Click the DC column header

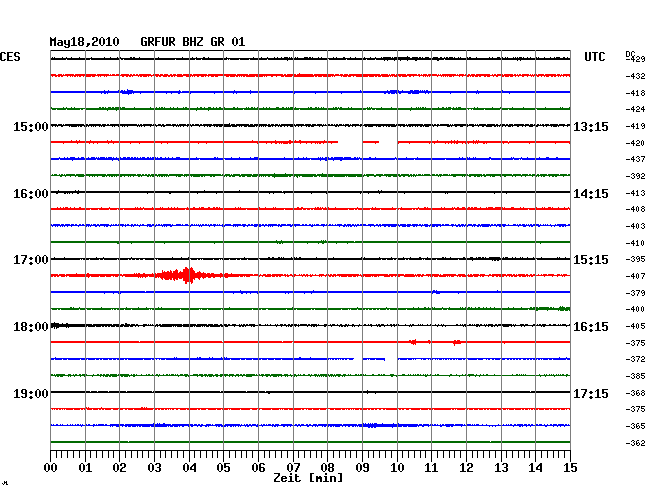click(630, 54)
